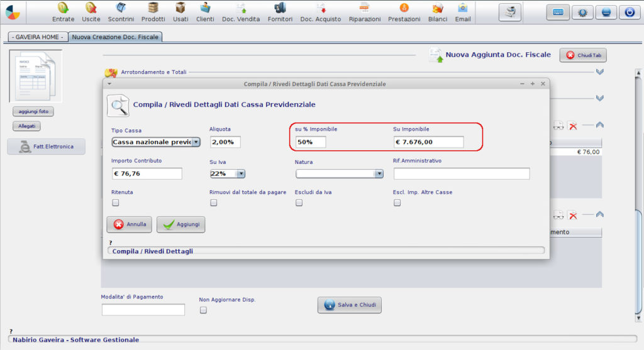The height and width of the screenshot is (350, 644).
Task: Open the on-screen keyboard button
Action: click(558, 13)
